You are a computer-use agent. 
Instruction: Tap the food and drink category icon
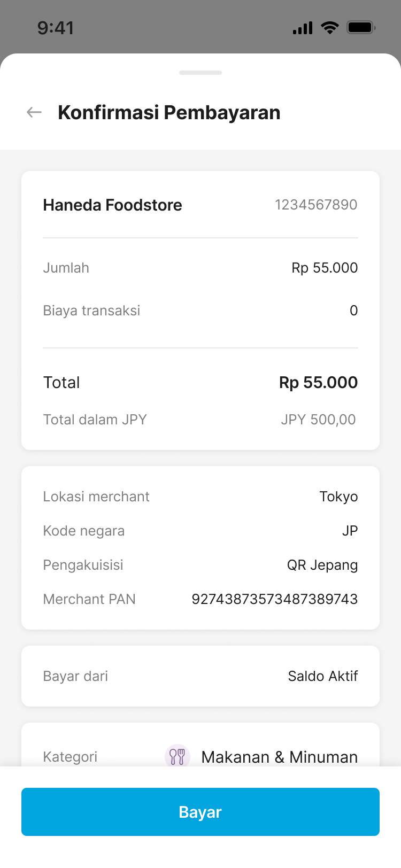pos(177,756)
